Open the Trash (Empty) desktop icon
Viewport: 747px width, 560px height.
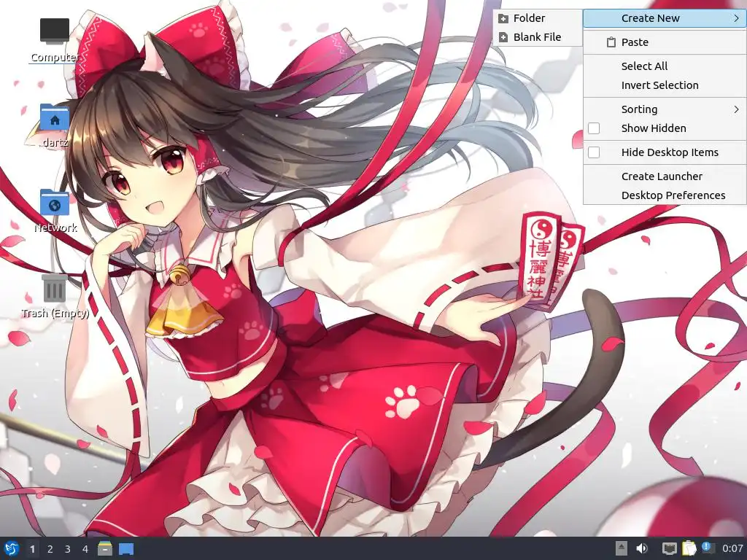pos(54,288)
